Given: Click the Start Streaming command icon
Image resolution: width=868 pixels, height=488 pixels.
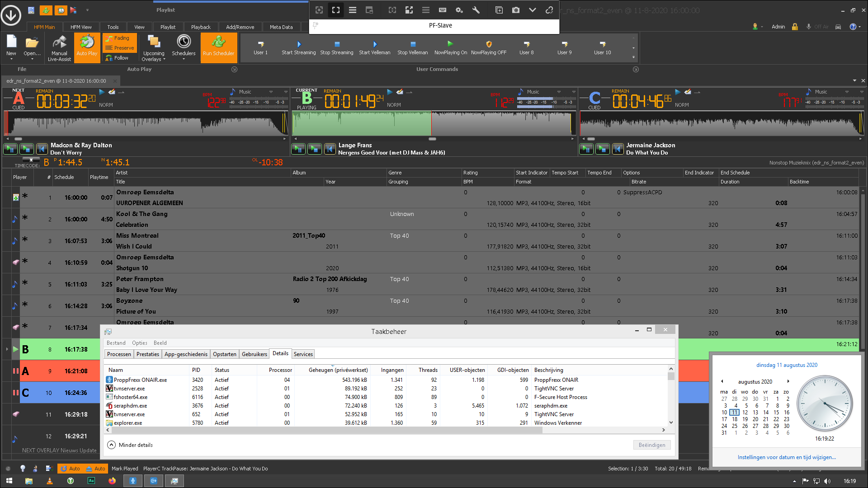Looking at the screenshot, I should pyautogui.click(x=298, y=44).
